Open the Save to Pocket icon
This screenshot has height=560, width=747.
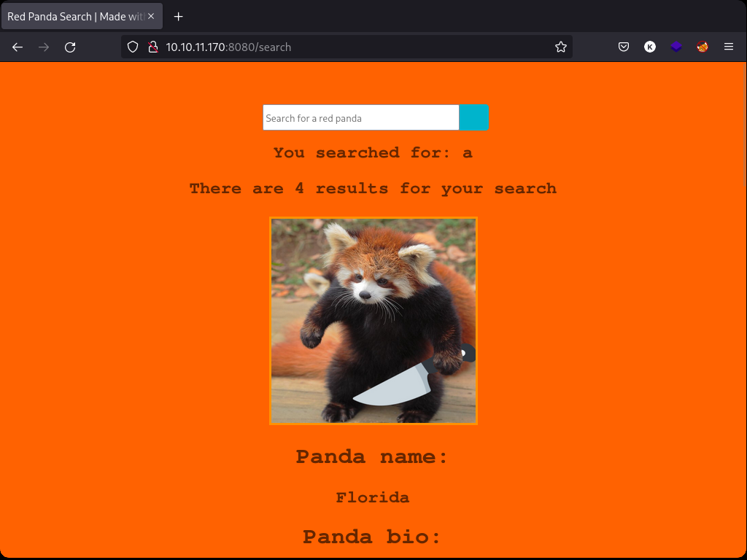tap(623, 47)
